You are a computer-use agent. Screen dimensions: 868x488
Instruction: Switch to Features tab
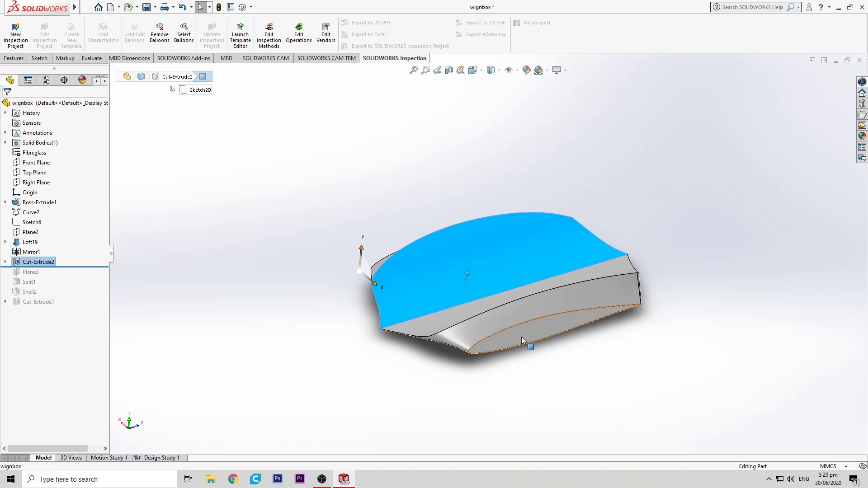[x=14, y=58]
